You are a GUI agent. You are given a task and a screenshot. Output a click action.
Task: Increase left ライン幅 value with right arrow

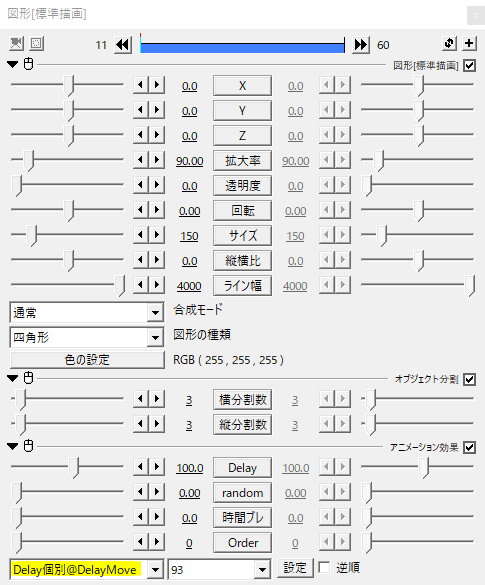point(157,285)
